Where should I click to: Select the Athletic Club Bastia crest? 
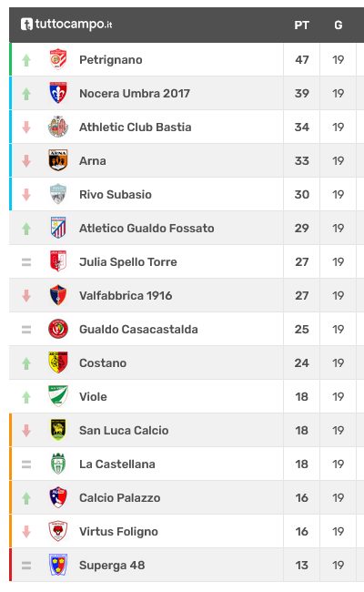click(58, 127)
